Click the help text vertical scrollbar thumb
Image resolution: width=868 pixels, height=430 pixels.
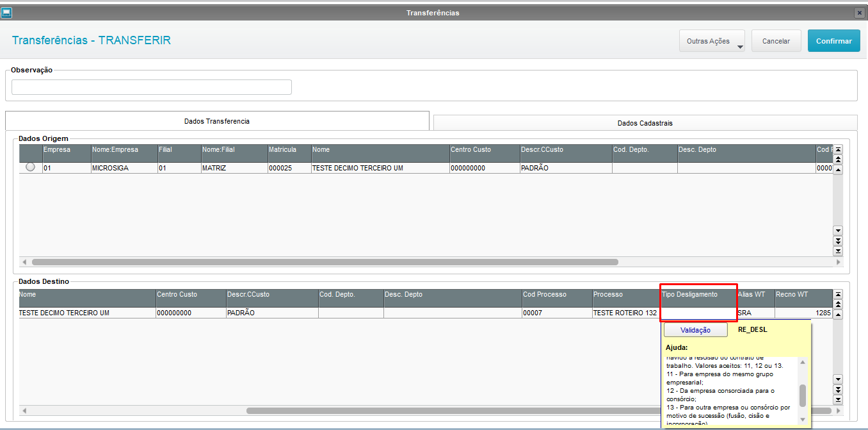(803, 396)
